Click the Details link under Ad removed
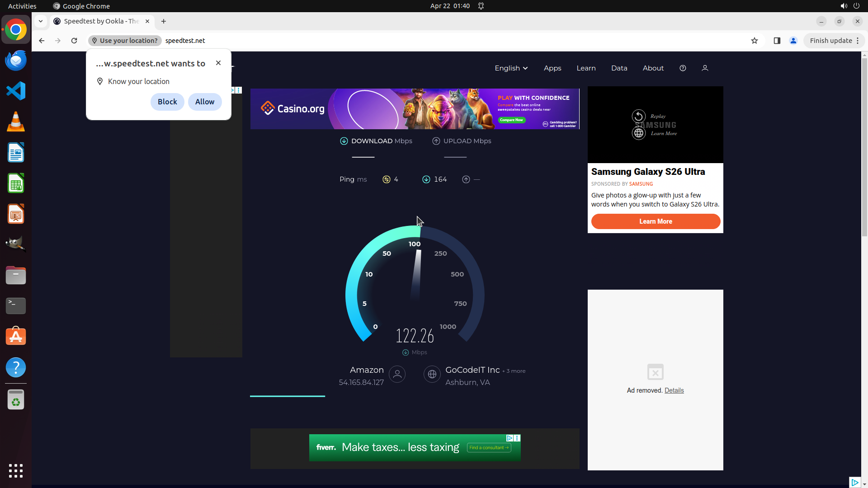 [674, 390]
